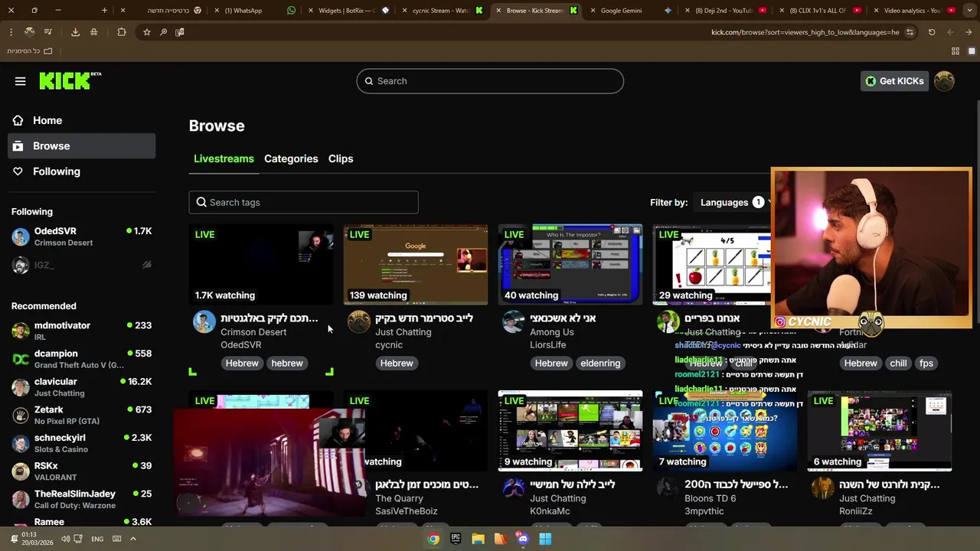Expand the system tray hidden icons chevron
The image size is (980, 551).
coord(133,539)
